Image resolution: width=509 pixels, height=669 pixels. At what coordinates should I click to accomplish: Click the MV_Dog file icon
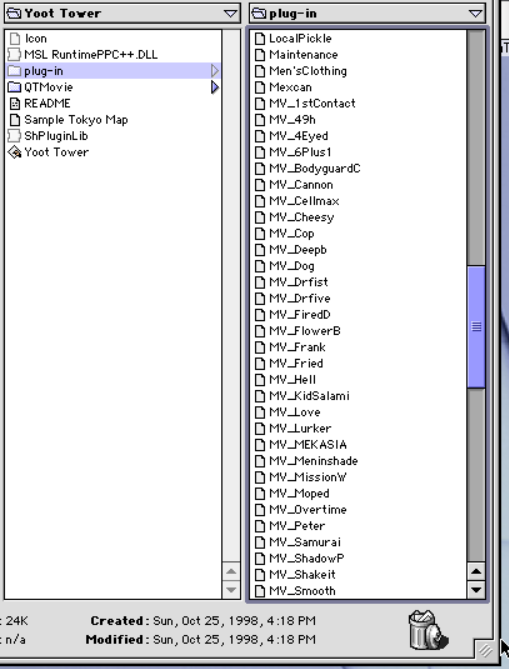tap(260, 266)
